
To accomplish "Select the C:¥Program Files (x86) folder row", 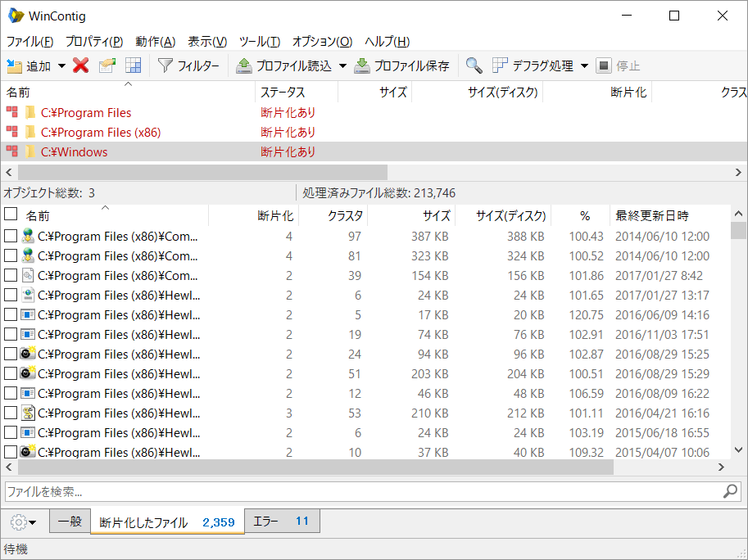I will 374,132.
